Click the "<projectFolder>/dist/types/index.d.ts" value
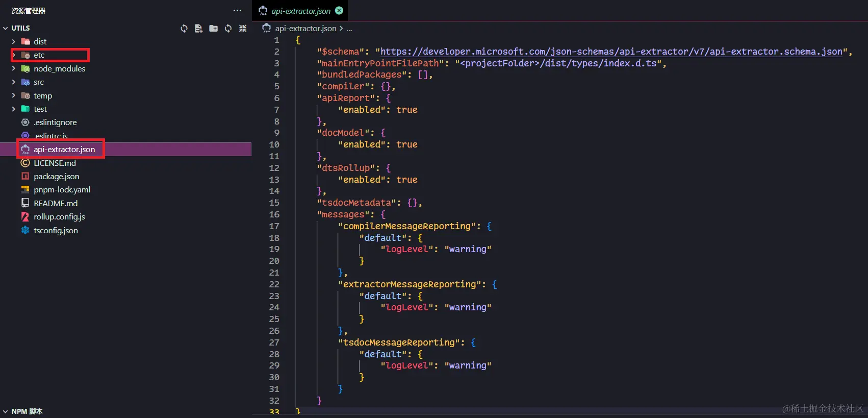This screenshot has width=868, height=418. coord(558,63)
